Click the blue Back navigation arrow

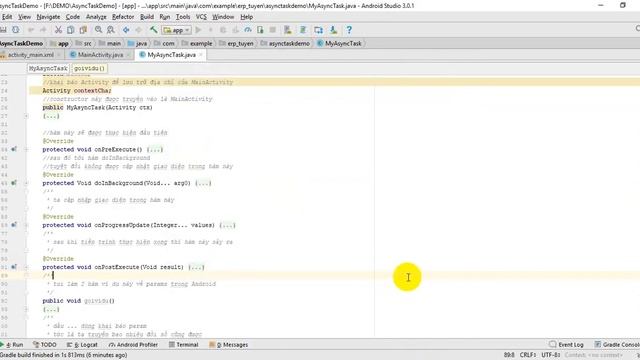(x=126, y=30)
